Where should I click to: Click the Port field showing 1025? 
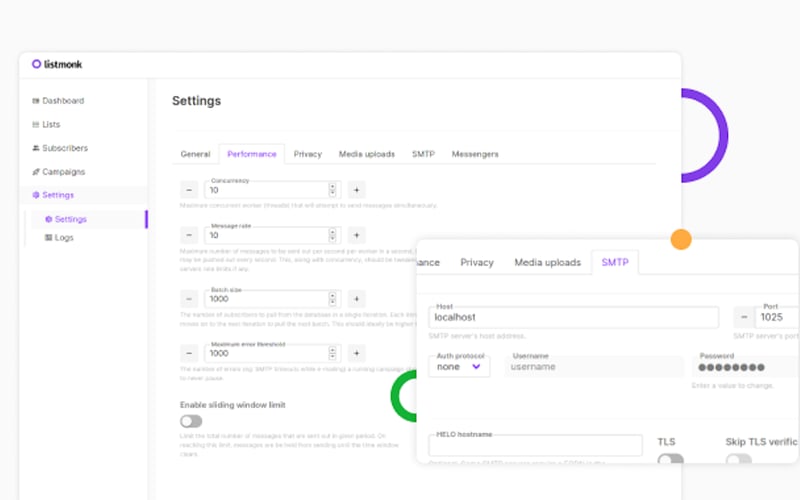[x=777, y=317]
